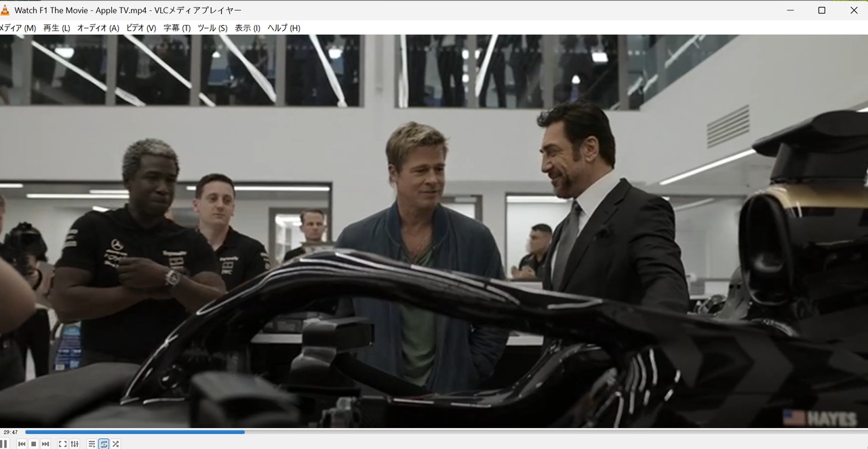The image size is (868, 449).
Task: Skip to next media track
Action: (45, 444)
